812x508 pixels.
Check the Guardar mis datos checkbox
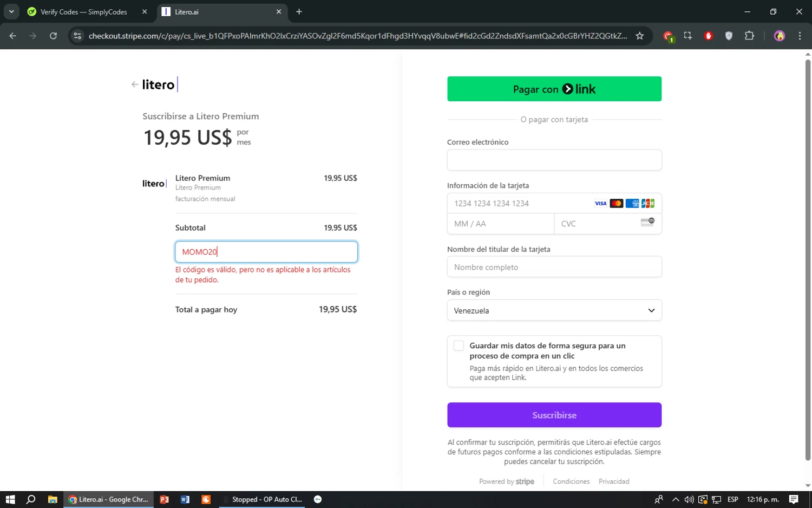click(459, 346)
